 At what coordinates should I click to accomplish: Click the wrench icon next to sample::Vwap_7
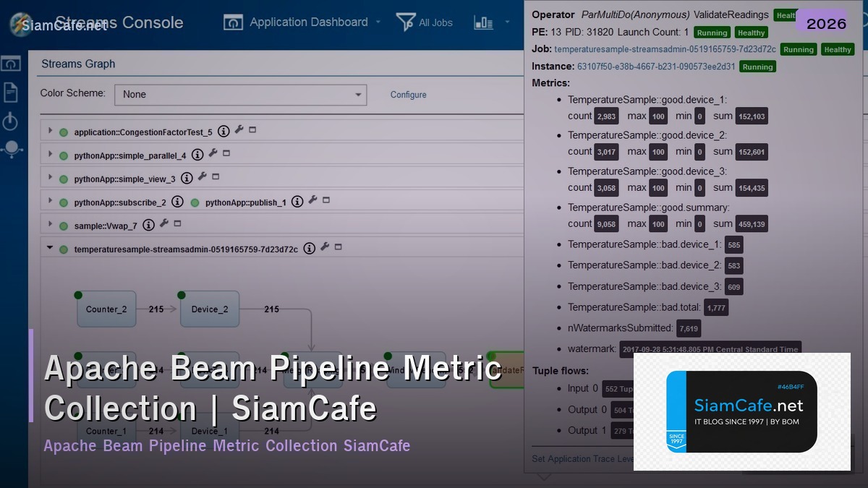coord(163,224)
